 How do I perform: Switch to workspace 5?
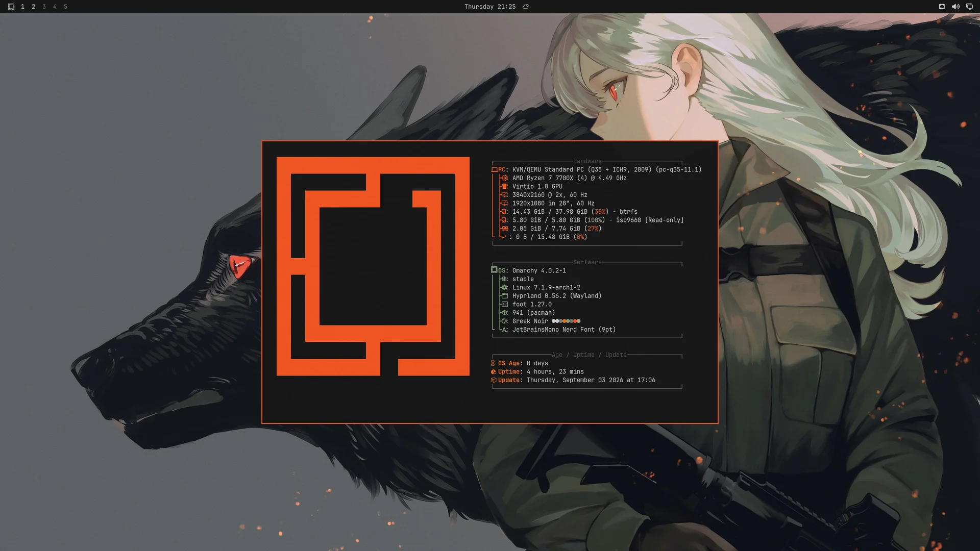pyautogui.click(x=65, y=7)
